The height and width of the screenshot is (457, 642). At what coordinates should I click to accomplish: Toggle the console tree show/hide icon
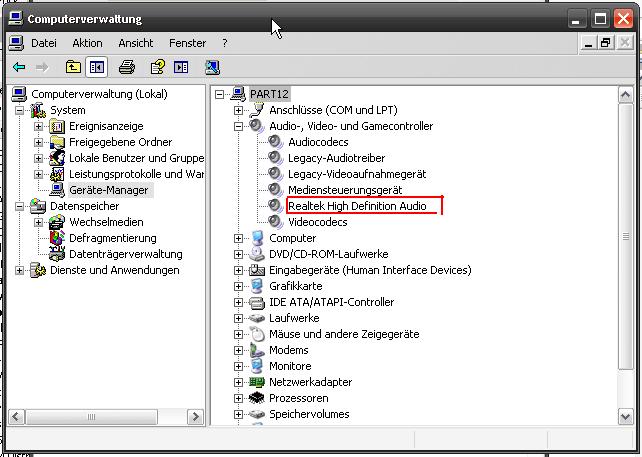pyautogui.click(x=97, y=67)
